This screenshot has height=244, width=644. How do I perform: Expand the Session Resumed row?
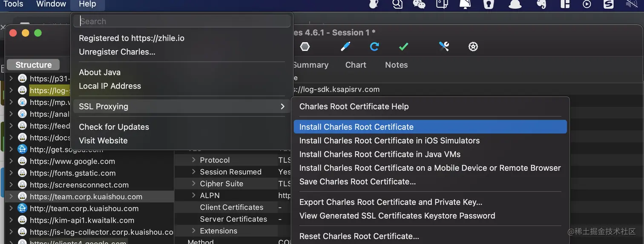pyautogui.click(x=194, y=172)
